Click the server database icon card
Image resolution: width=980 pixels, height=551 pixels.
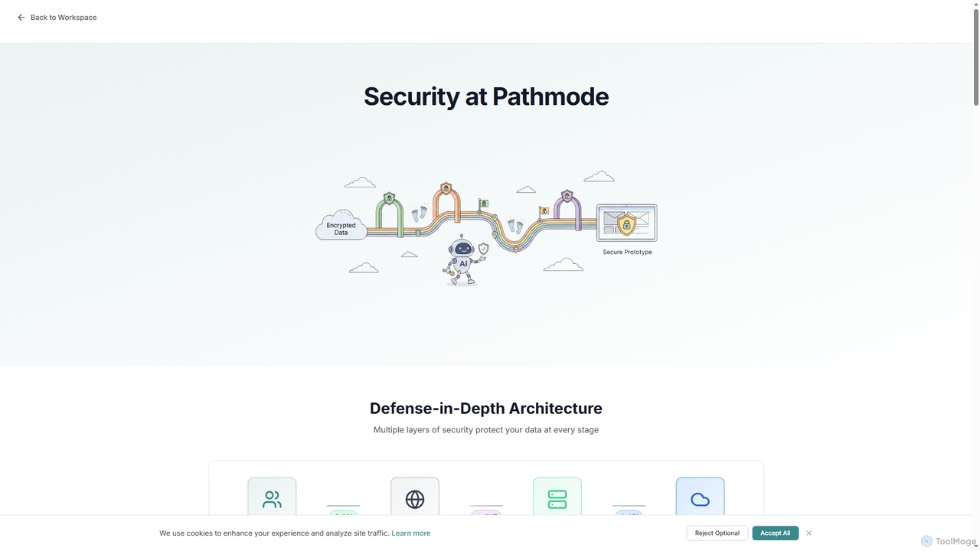(557, 497)
